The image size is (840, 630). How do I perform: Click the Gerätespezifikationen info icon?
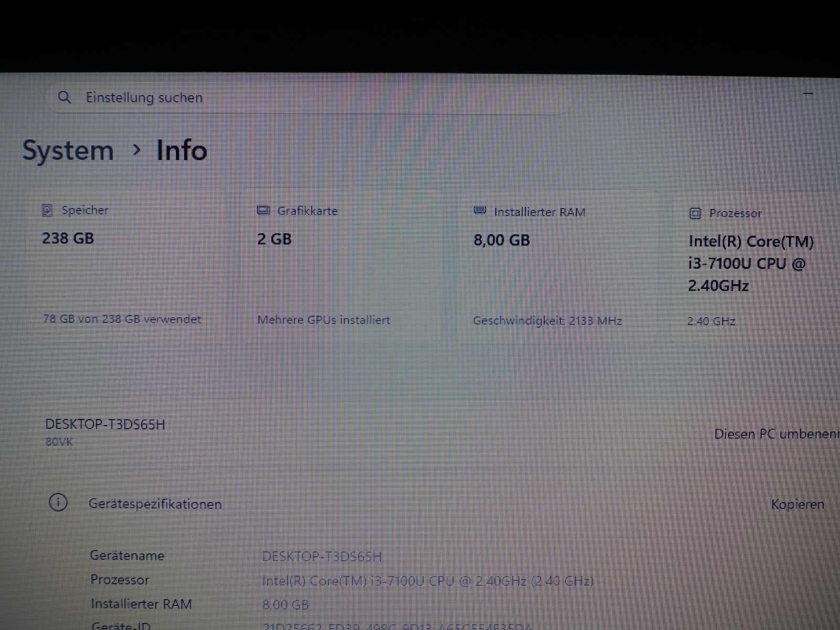[58, 502]
